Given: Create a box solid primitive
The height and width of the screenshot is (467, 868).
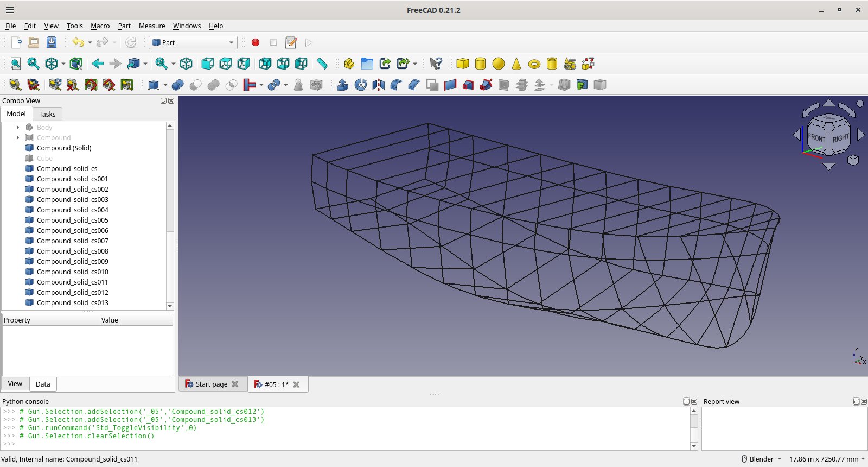Looking at the screenshot, I should (462, 64).
